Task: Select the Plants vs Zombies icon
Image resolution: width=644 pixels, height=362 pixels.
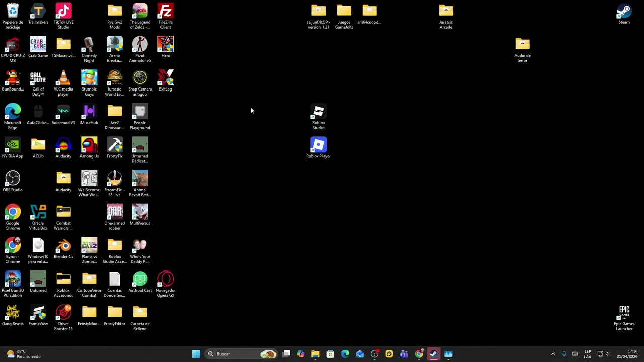Action: click(89, 251)
